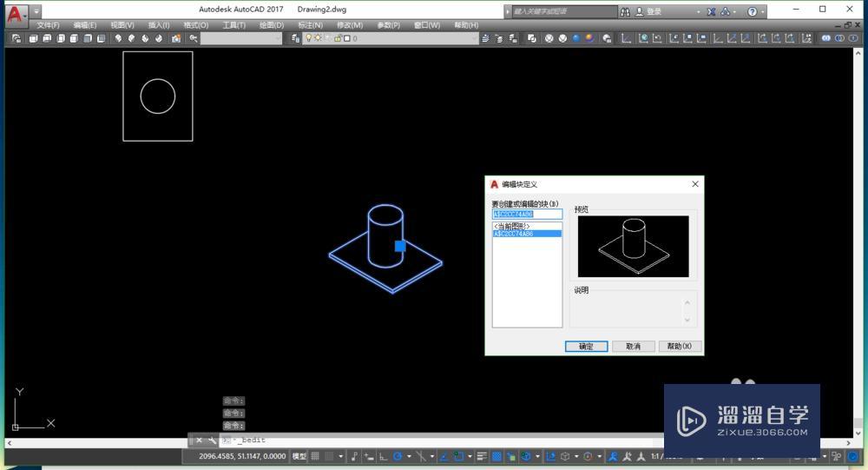Click the 帮助(H) dialog button

point(680,346)
